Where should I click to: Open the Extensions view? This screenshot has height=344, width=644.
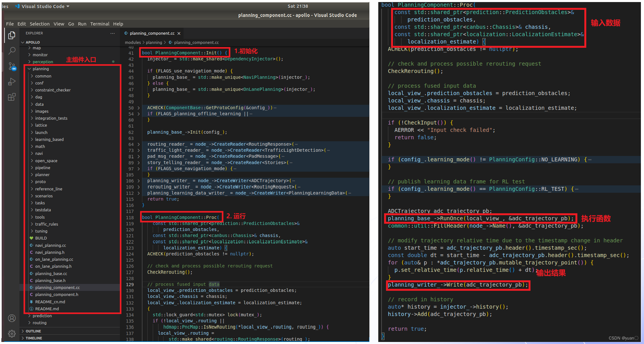tap(12, 97)
